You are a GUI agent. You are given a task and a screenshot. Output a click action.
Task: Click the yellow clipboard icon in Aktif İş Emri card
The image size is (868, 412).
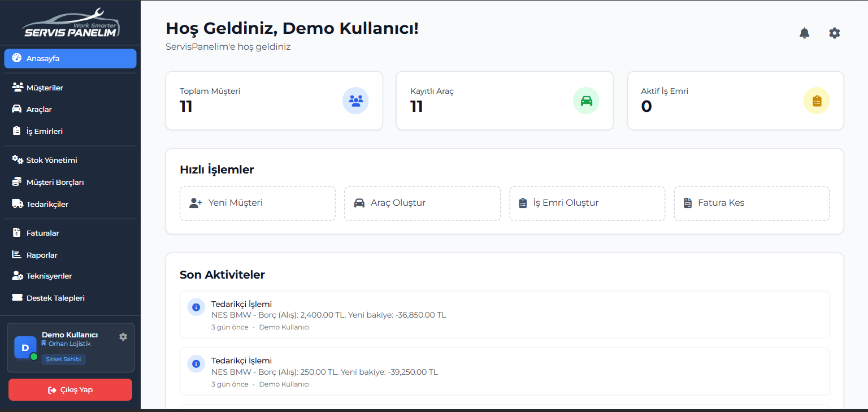coord(817,101)
